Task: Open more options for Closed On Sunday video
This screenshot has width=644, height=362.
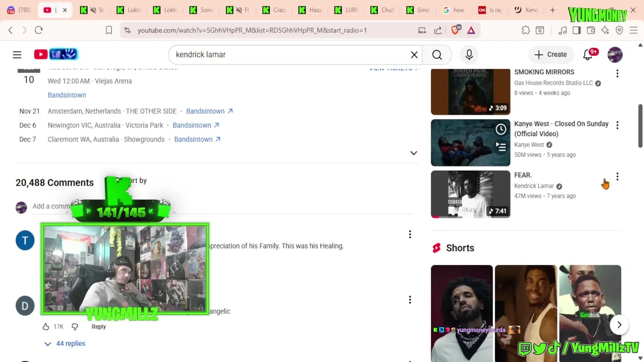Action: tap(617, 125)
